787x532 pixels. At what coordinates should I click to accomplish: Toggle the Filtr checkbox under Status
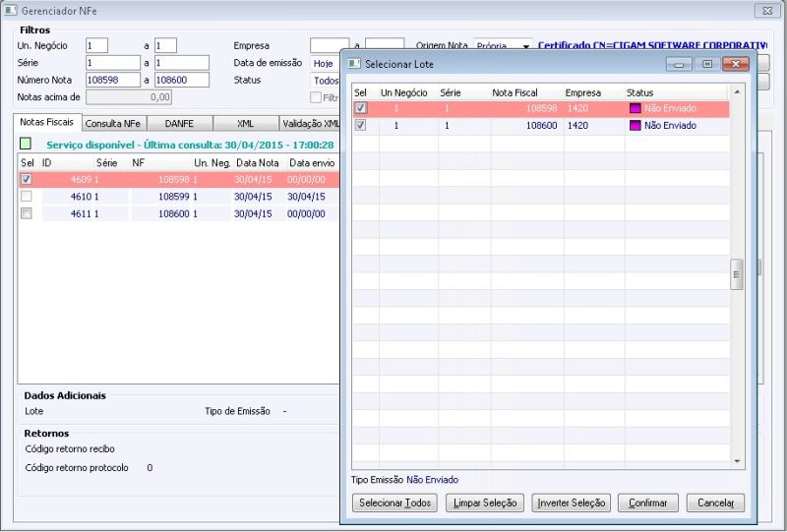click(x=316, y=97)
